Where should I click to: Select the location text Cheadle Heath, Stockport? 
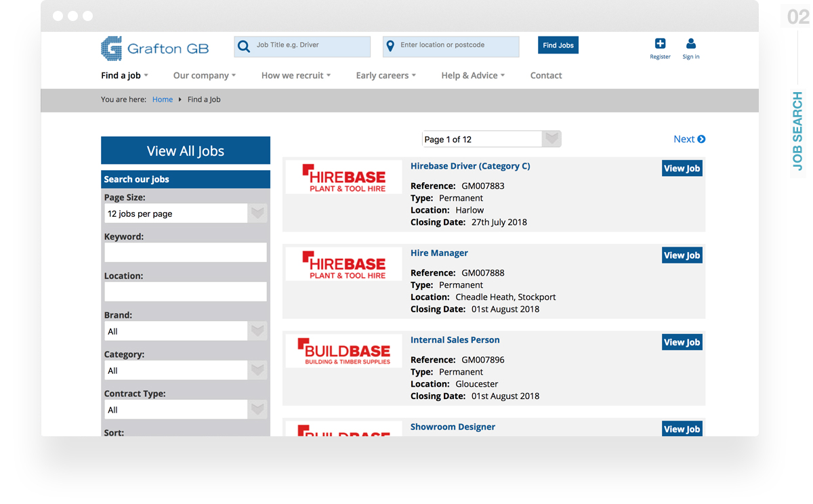(x=505, y=297)
